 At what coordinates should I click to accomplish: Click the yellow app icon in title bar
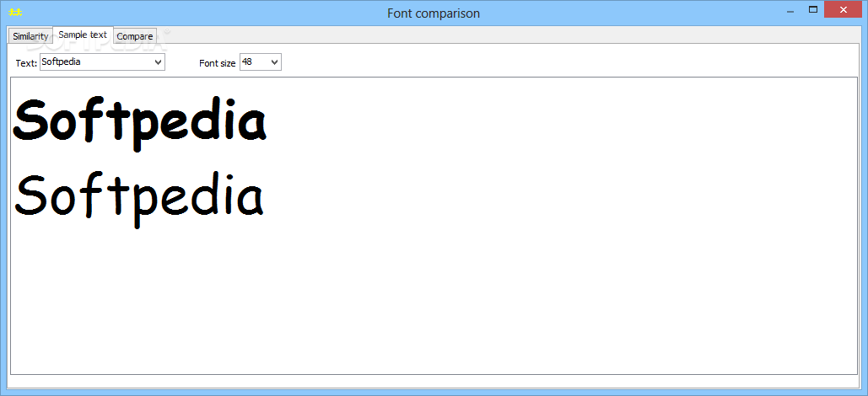click(15, 13)
